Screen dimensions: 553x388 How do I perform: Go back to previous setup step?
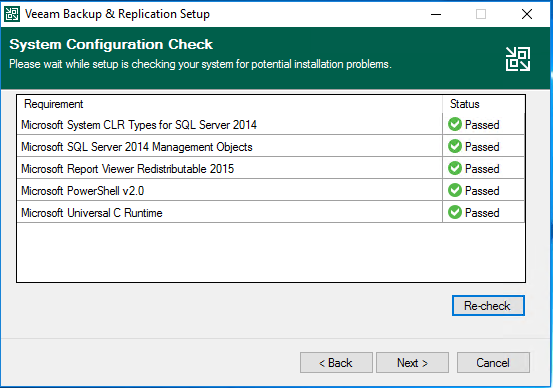click(336, 362)
